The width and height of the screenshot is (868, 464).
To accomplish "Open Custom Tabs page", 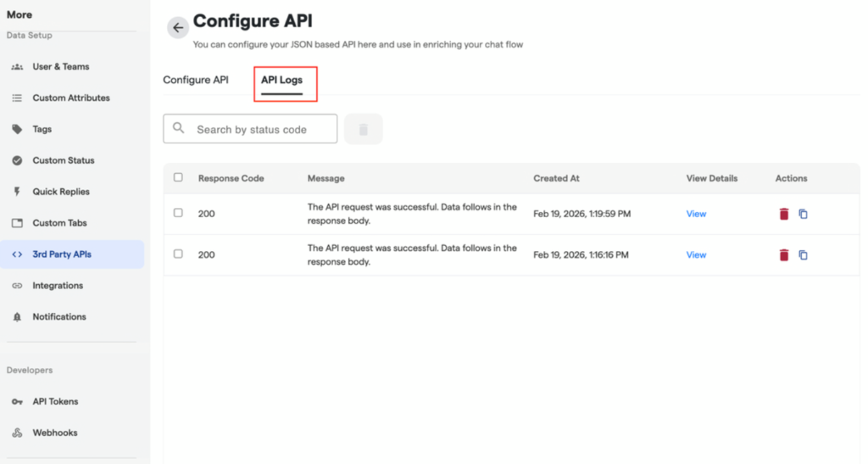I will (60, 223).
